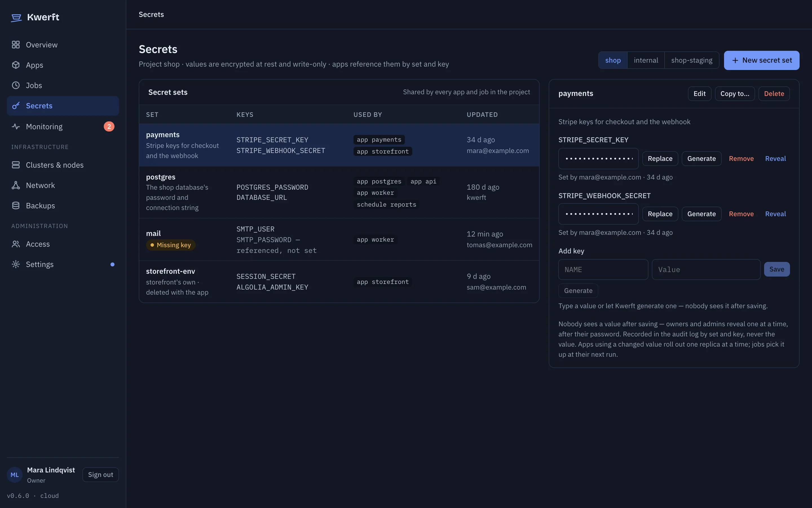812x508 pixels.
Task: Open Apps via its cube icon
Action: click(x=16, y=65)
